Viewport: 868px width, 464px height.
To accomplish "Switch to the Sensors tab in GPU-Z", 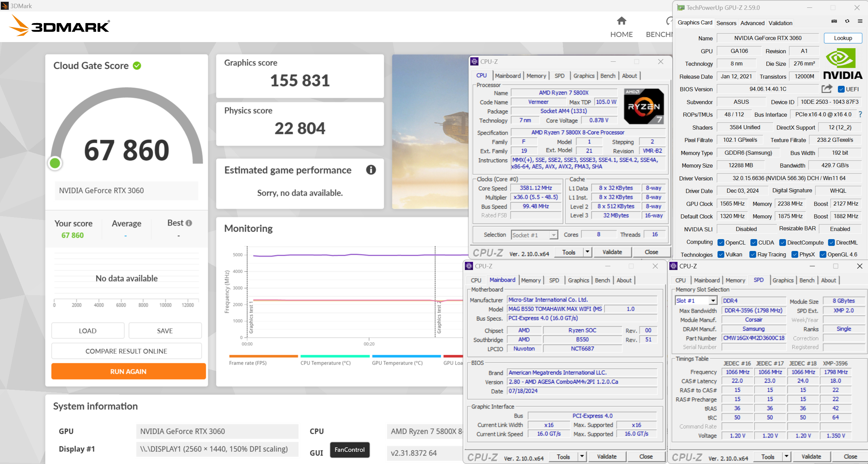I will pyautogui.click(x=726, y=23).
